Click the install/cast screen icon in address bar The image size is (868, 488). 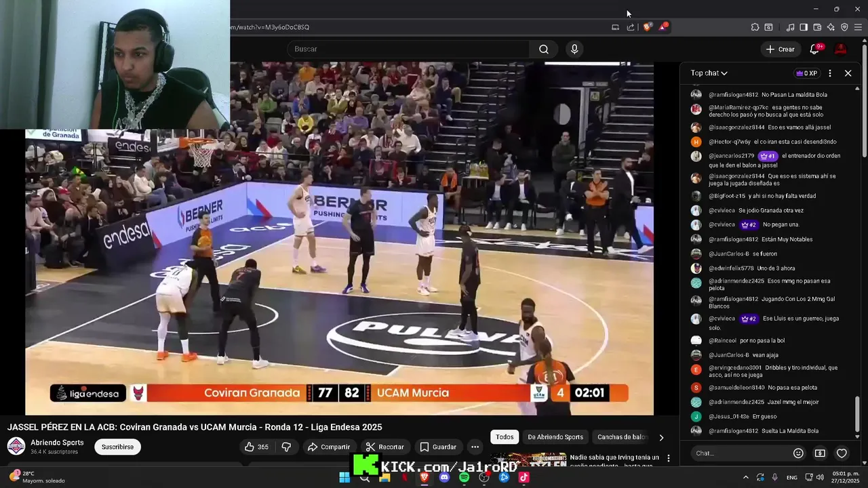pos(615,27)
